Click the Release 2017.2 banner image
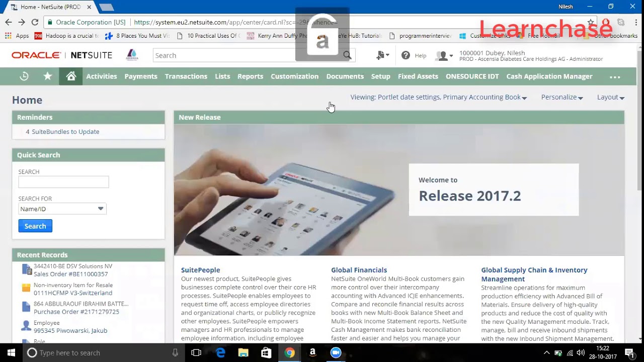The image size is (644, 362). [399, 190]
